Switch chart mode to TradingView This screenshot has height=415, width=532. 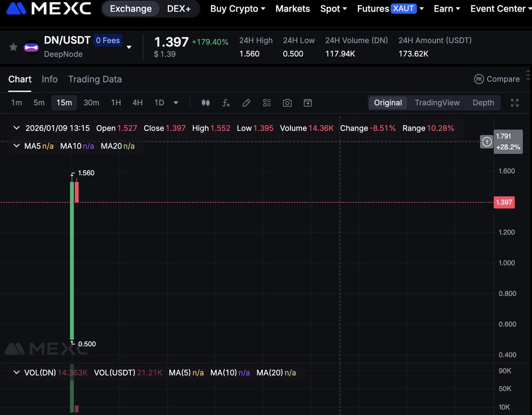pyautogui.click(x=437, y=103)
